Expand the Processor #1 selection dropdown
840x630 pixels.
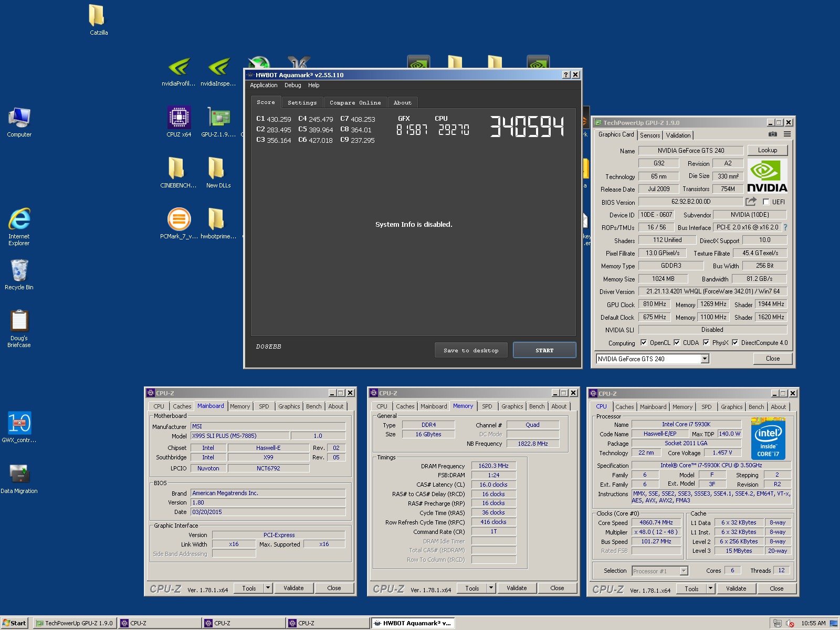[x=684, y=571]
